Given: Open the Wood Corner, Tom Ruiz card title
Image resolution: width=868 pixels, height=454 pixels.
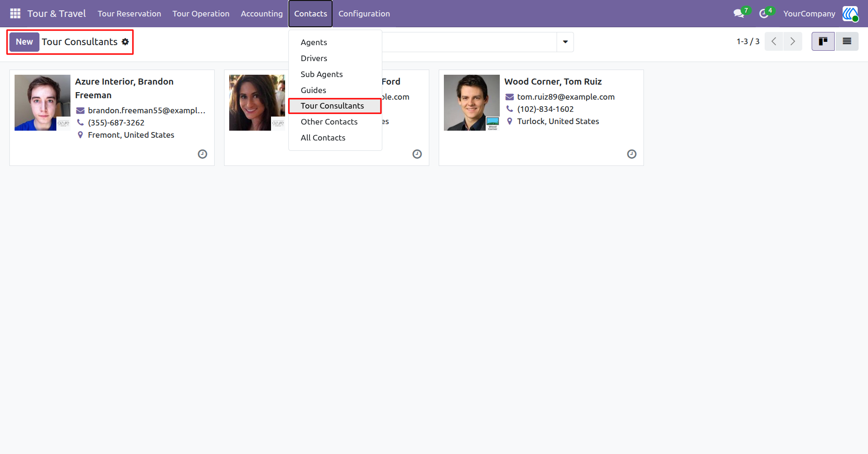Looking at the screenshot, I should coord(553,82).
